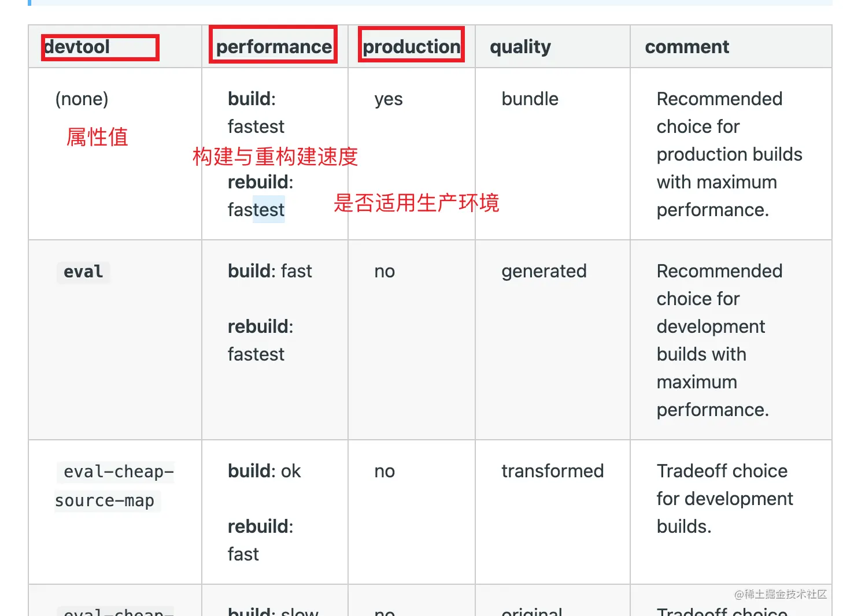Click the 'bundle' quality value
The height and width of the screenshot is (616, 843).
click(x=530, y=99)
